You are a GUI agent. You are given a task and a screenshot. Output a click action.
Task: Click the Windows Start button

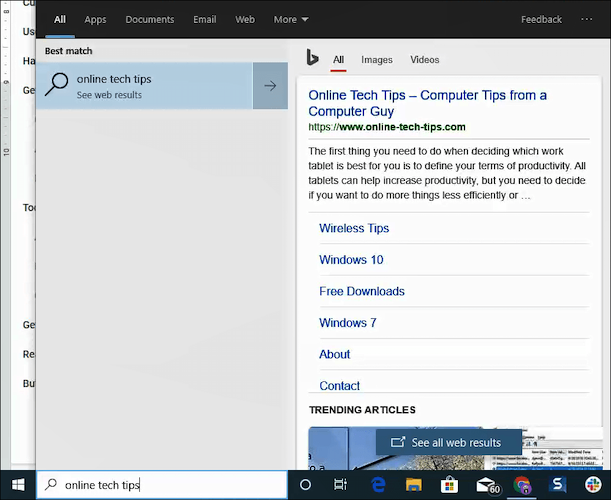[x=17, y=485]
